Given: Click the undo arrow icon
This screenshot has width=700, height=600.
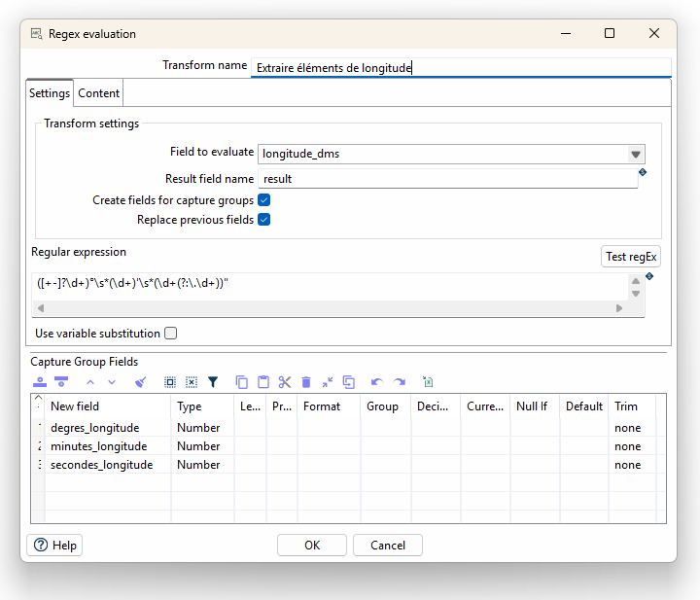Looking at the screenshot, I should point(377,382).
